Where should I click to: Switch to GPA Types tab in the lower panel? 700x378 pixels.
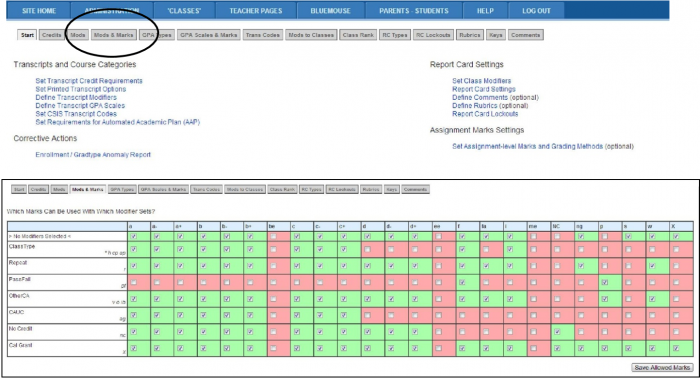click(x=122, y=189)
